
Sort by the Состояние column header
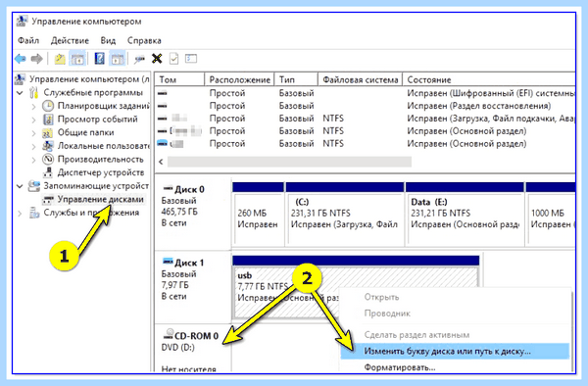(489, 79)
